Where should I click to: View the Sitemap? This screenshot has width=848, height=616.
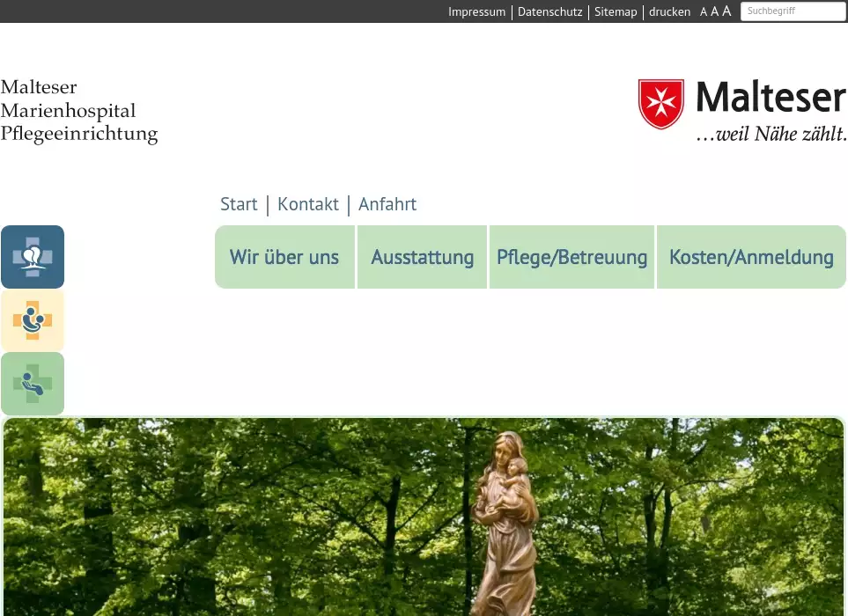pos(616,12)
